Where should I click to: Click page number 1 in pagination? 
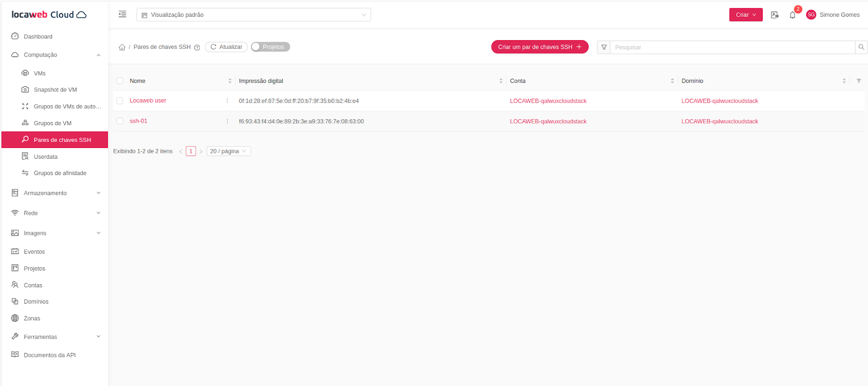coord(191,151)
